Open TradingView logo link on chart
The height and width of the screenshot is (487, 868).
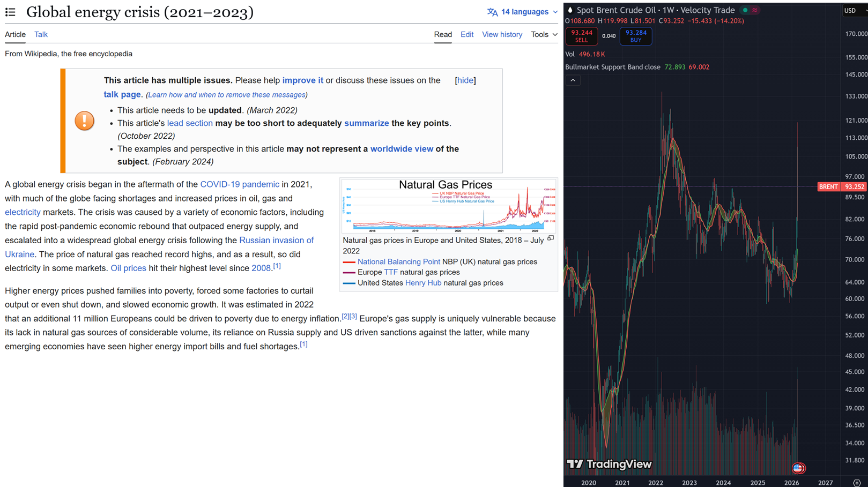tap(610, 464)
